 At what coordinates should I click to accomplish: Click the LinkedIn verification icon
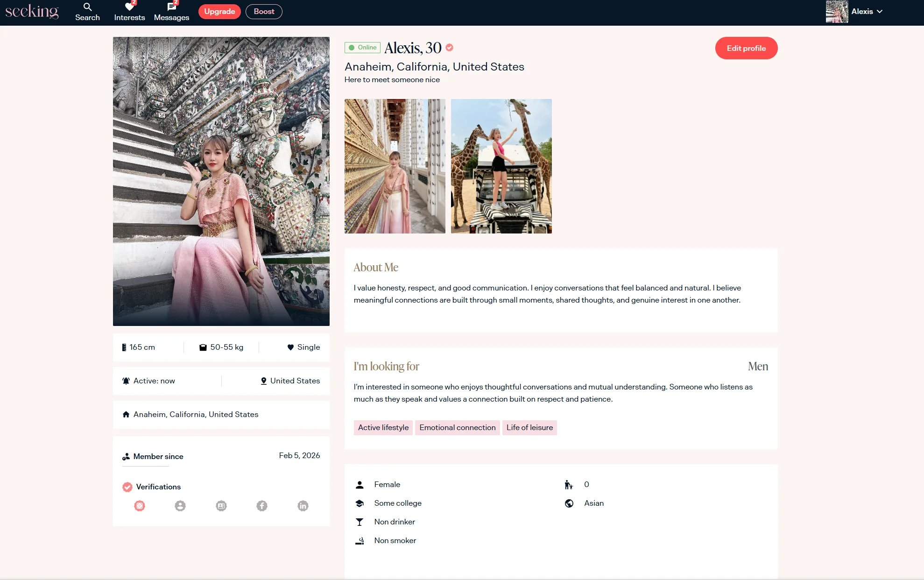303,506
